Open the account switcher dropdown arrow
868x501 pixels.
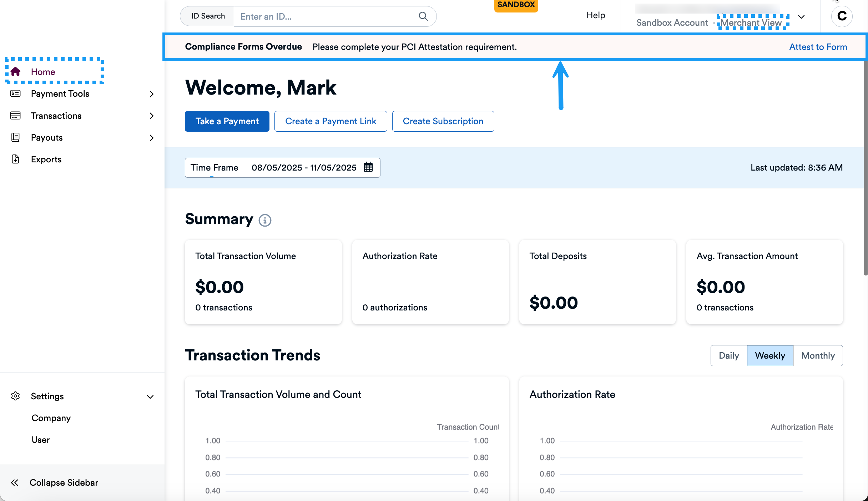coord(801,17)
